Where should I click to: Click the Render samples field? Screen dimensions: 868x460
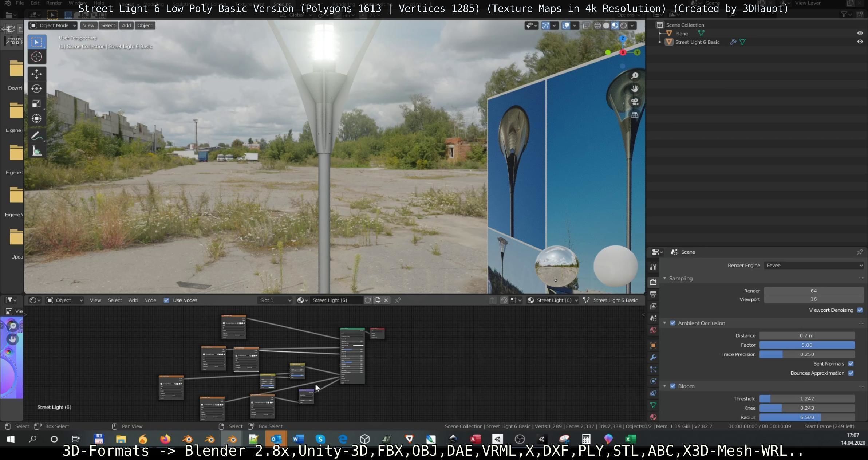tap(813, 291)
